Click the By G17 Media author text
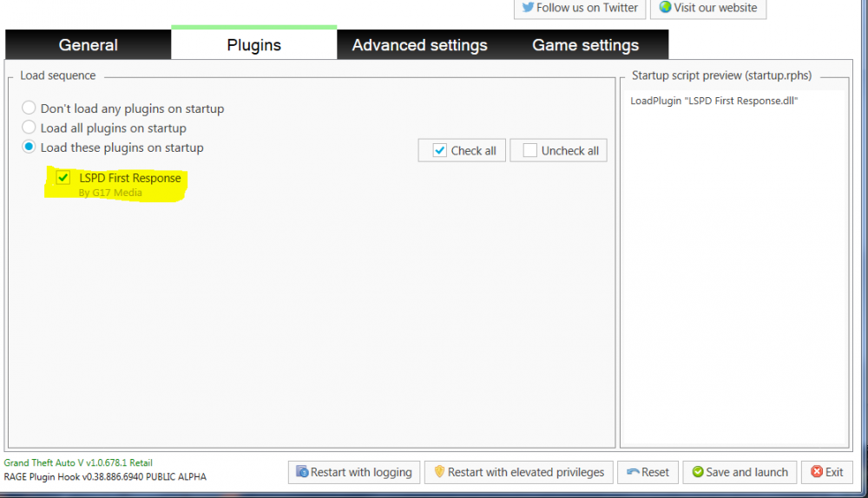 coord(110,193)
